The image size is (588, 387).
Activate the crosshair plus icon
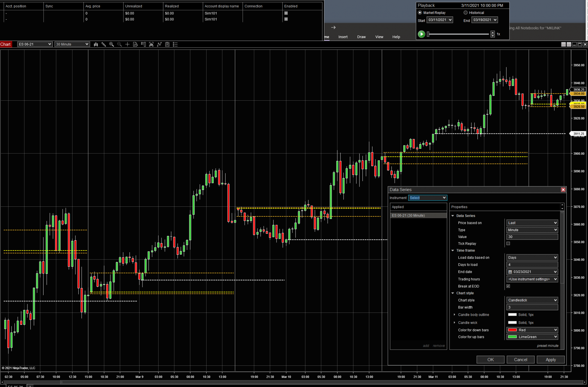(x=127, y=45)
